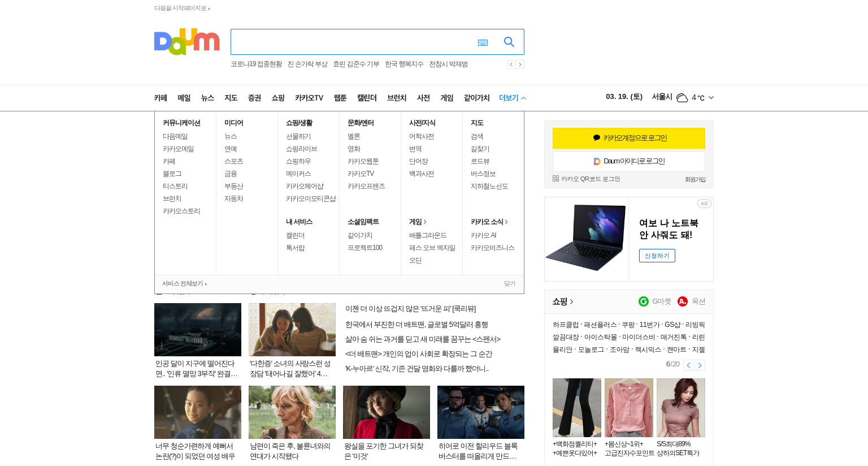Open the 메일 menu item
Viewport: 868px width, 466px height.
tap(184, 98)
